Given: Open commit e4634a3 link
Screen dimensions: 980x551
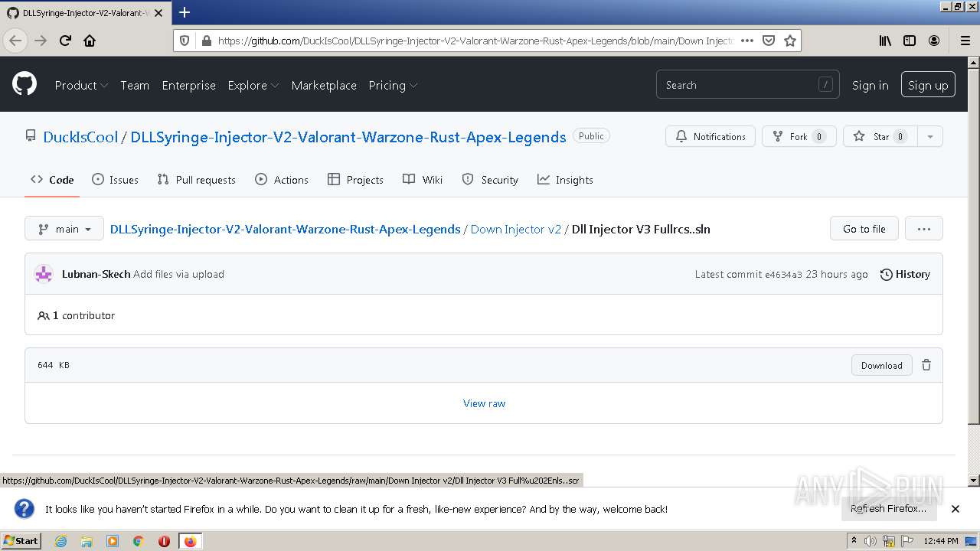Looking at the screenshot, I should 783,274.
